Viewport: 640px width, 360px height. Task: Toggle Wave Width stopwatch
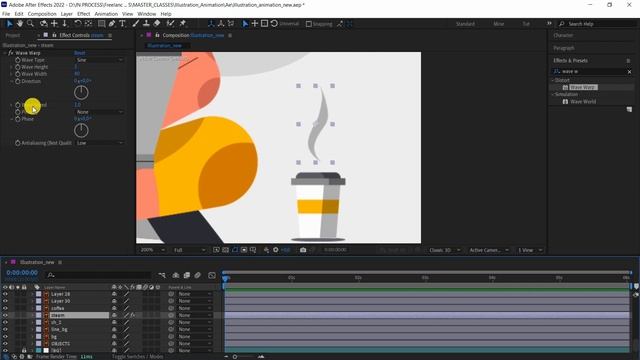pyautogui.click(x=18, y=74)
